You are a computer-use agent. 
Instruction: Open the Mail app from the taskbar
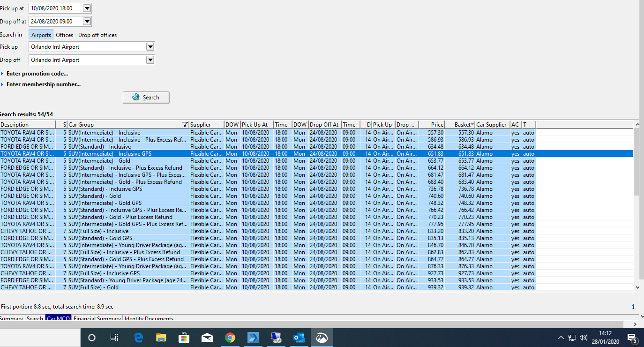207,338
